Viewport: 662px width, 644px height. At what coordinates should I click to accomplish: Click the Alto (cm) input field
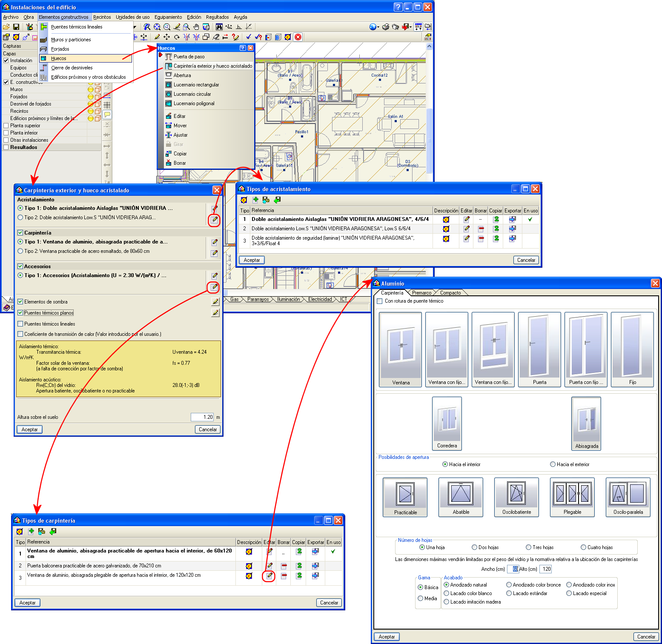[546, 569]
